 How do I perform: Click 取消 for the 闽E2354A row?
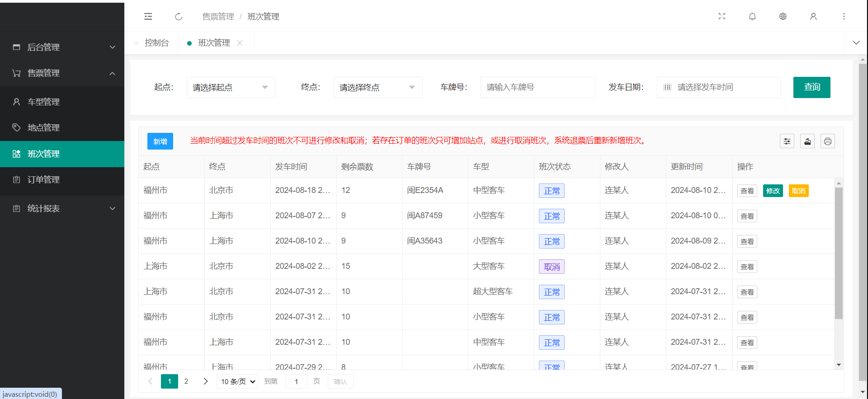coord(798,191)
